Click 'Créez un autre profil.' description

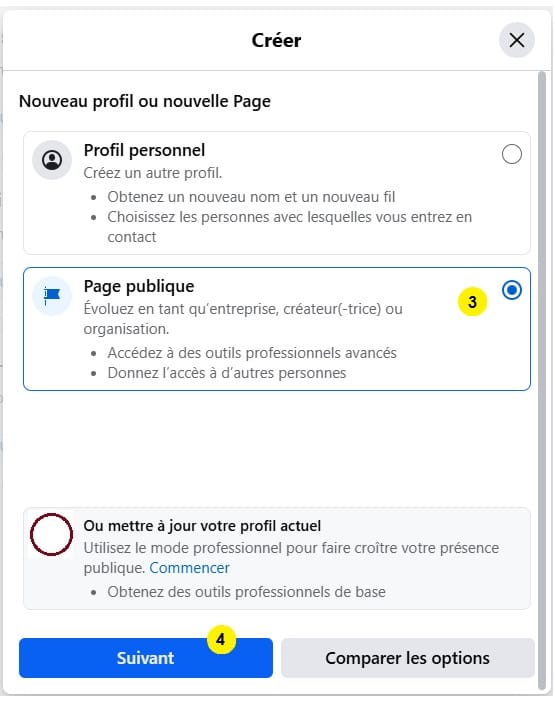click(x=152, y=173)
